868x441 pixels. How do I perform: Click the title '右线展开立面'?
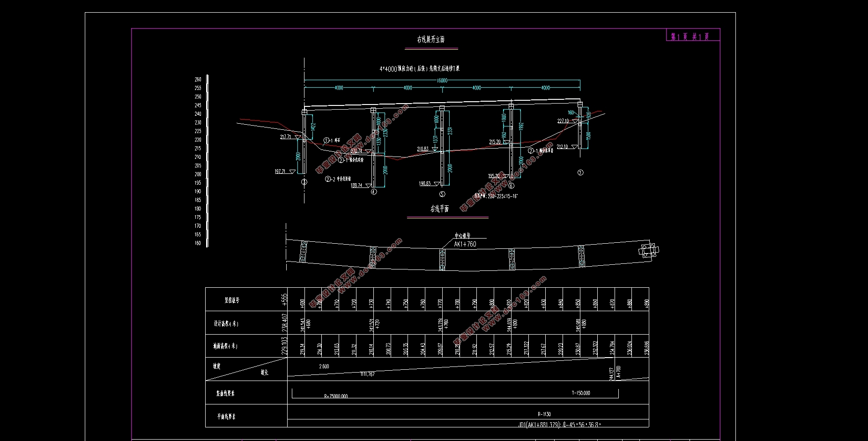tap(431, 40)
